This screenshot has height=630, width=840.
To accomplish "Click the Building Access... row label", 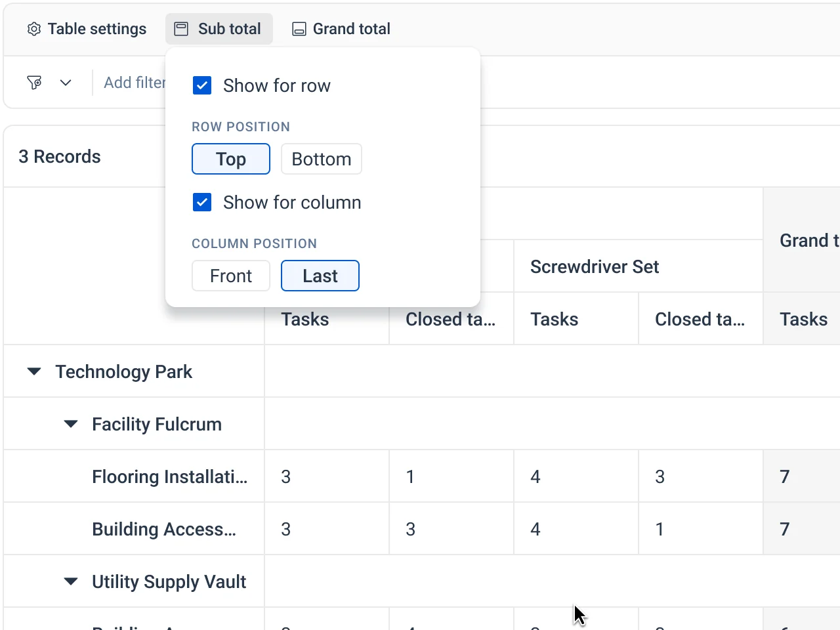I will (164, 529).
